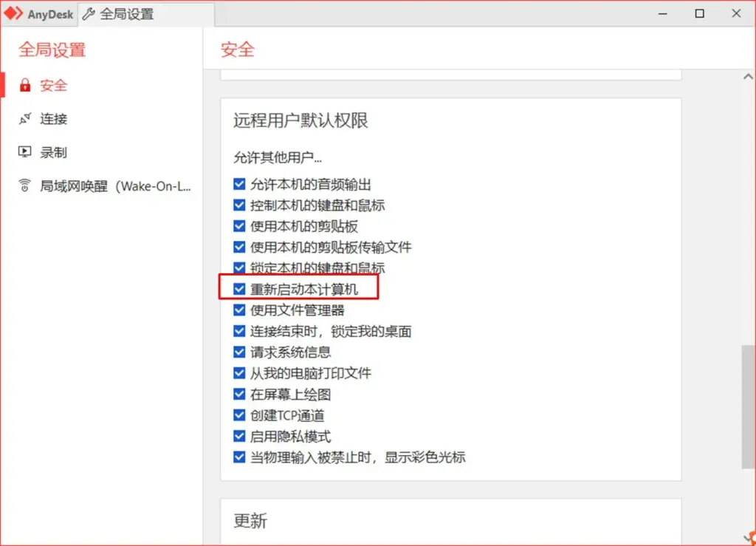Image resolution: width=756 pixels, height=546 pixels.
Task: Click the recording icon next to 录制
Action: click(24, 151)
